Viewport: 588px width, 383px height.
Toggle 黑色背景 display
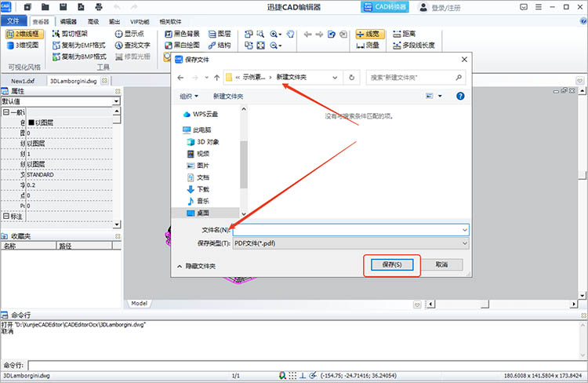(x=182, y=34)
